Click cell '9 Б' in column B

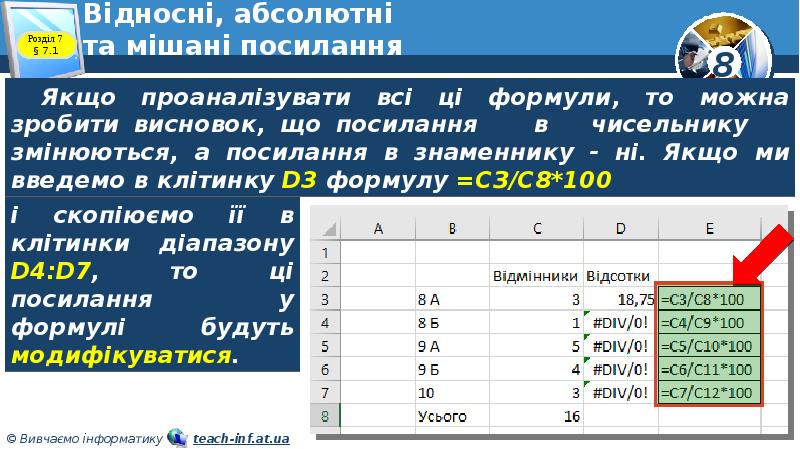(453, 369)
